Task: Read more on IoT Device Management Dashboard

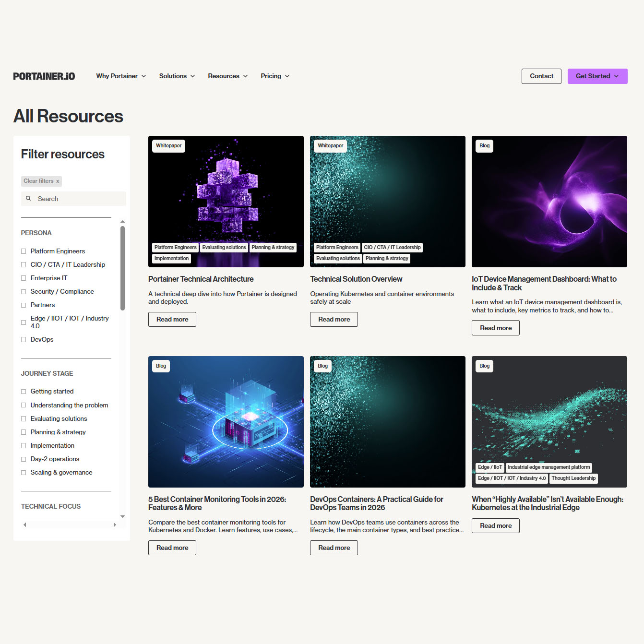Action: 496,328
